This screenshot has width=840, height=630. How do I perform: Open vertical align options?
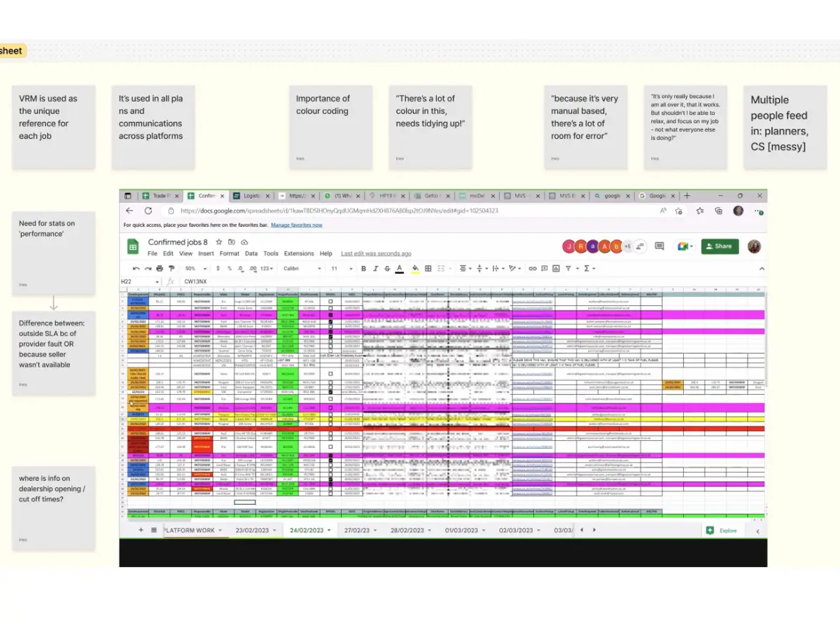pos(481,268)
